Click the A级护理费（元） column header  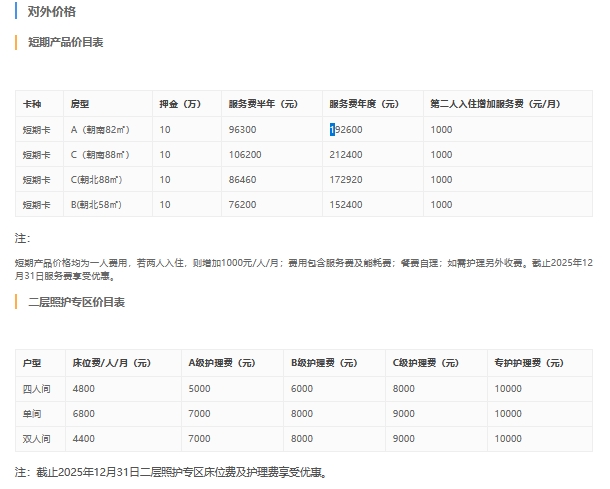(x=222, y=363)
